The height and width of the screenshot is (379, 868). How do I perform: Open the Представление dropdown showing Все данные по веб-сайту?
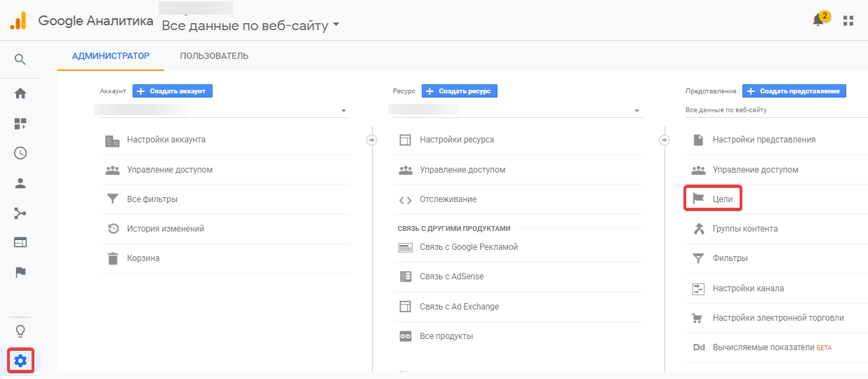coord(776,110)
